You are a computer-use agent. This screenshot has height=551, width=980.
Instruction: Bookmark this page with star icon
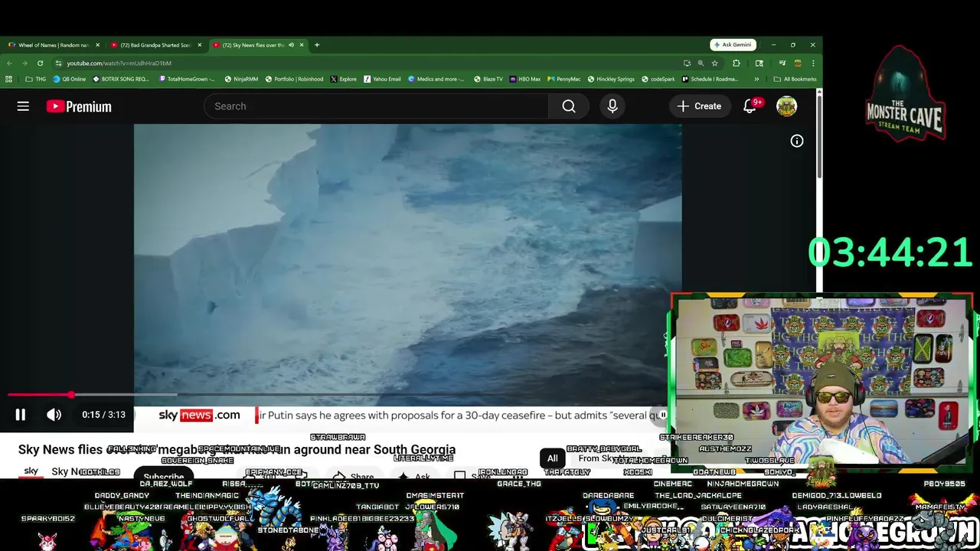714,64
